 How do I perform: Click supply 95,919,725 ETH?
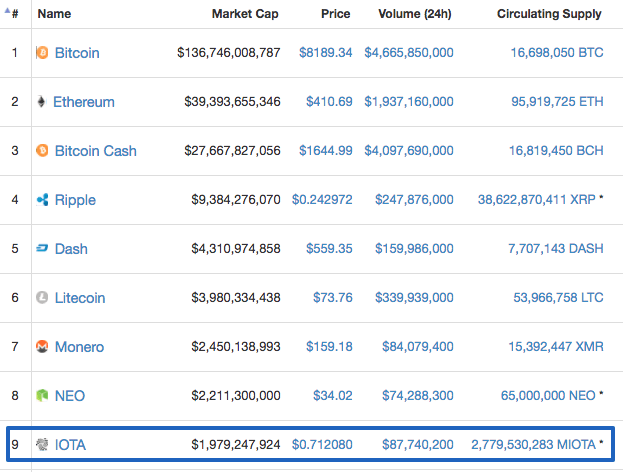tap(557, 102)
